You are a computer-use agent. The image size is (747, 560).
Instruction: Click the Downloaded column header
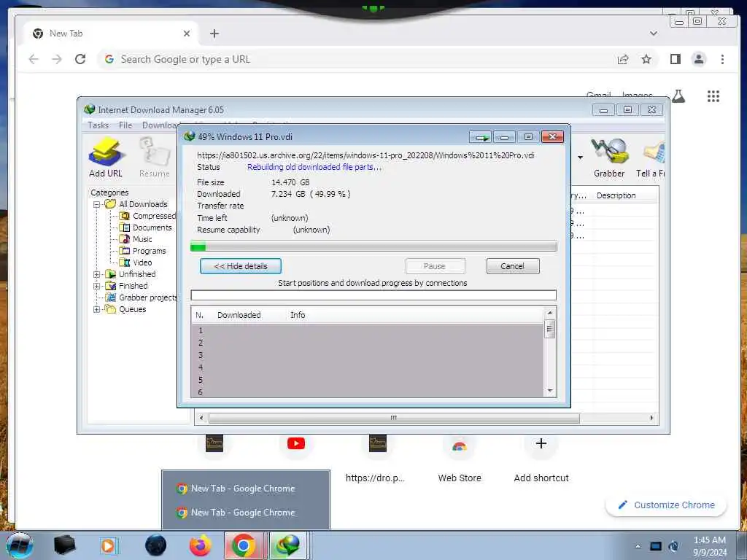pyautogui.click(x=239, y=315)
